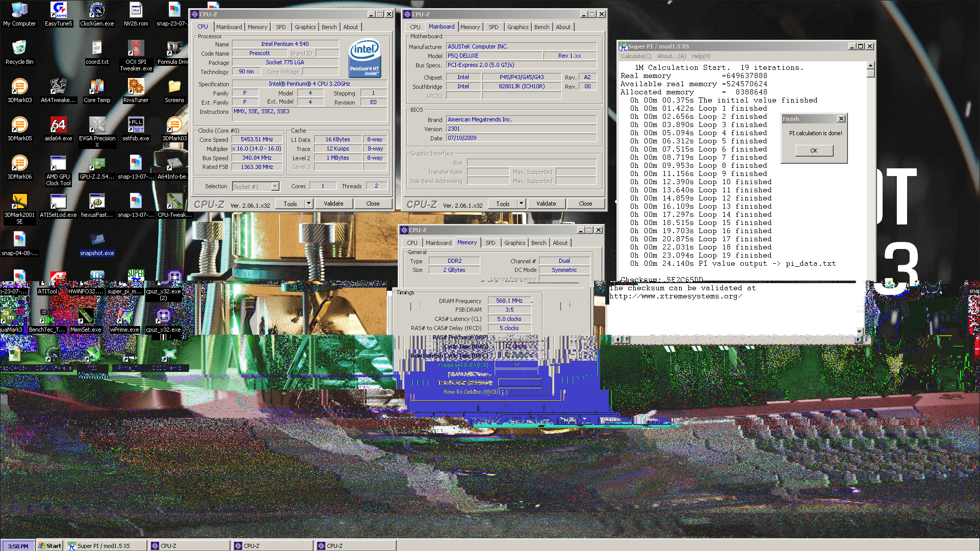Open Memory tab in first CPU-Z window
Screen dimensions: 980x551
[x=257, y=27]
